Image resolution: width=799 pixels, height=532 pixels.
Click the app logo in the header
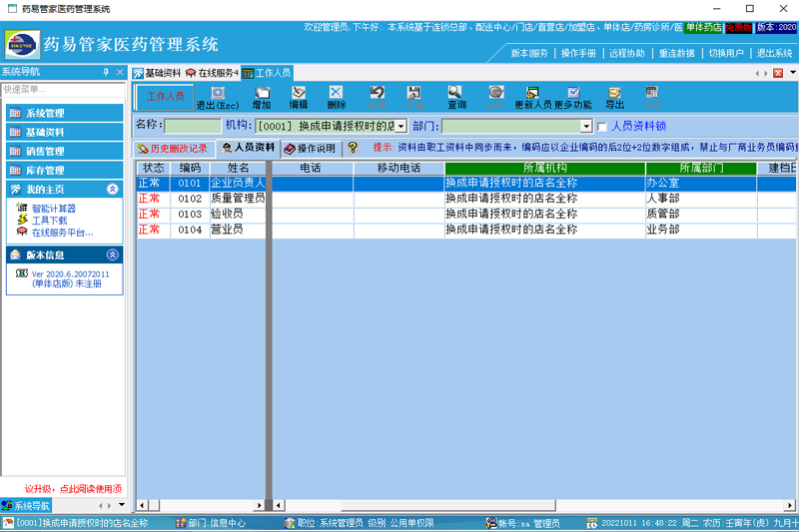pos(22,45)
